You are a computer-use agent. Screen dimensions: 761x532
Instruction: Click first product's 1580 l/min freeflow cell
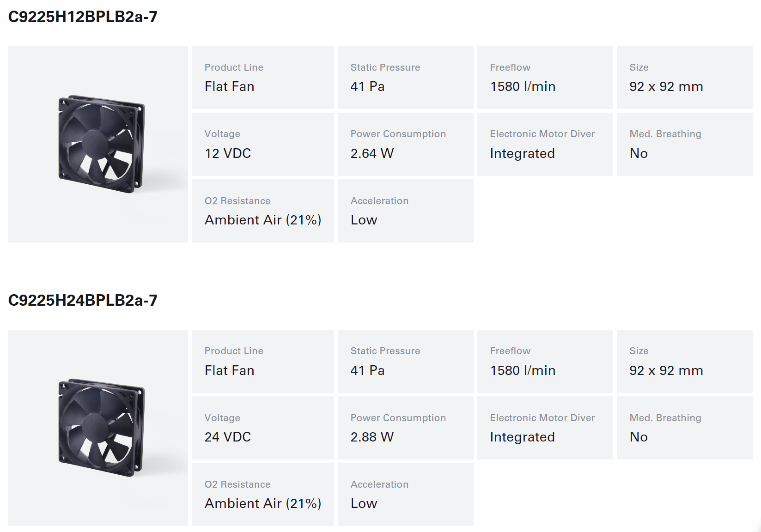tap(545, 78)
